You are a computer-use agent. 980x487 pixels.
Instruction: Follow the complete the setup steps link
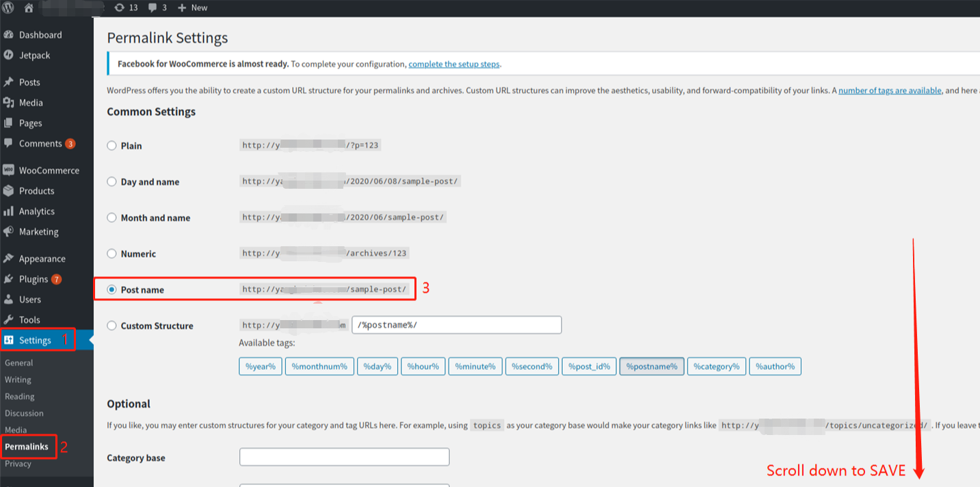coord(454,64)
